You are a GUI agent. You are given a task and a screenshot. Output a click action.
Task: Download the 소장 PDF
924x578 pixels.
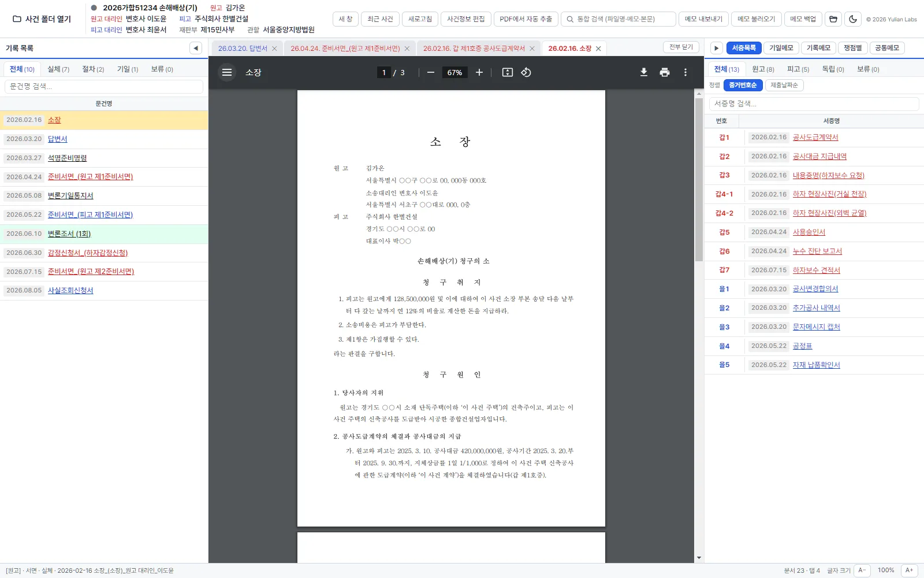click(x=644, y=72)
